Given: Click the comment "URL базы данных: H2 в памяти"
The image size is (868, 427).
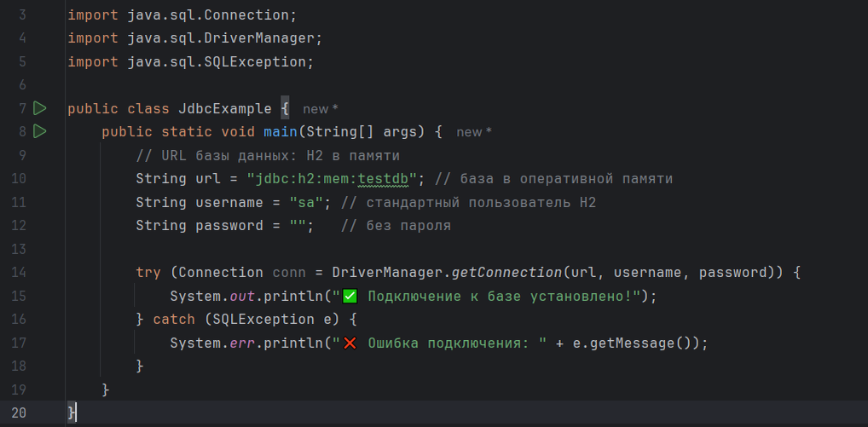Looking at the screenshot, I should (x=268, y=155).
